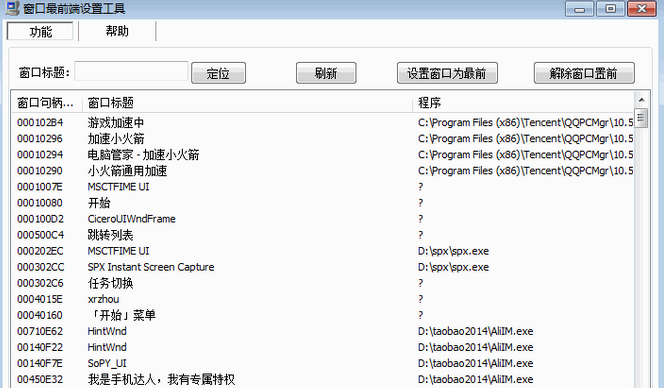Click the app icon in title bar
This screenshot has width=664, height=388.
click(12, 8)
